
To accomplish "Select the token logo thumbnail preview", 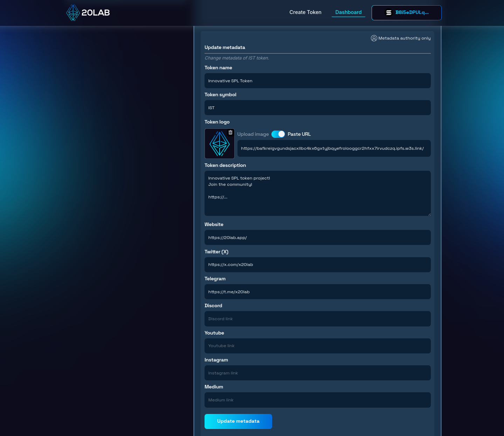I will click(220, 143).
